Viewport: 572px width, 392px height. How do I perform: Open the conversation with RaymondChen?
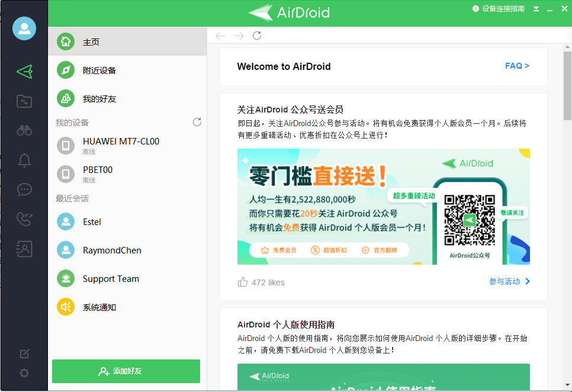tap(127, 250)
